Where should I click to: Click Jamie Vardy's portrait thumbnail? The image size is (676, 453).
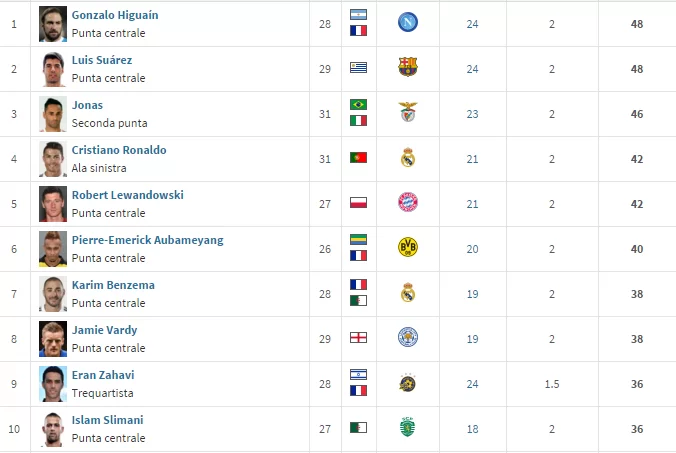pyautogui.click(x=53, y=338)
